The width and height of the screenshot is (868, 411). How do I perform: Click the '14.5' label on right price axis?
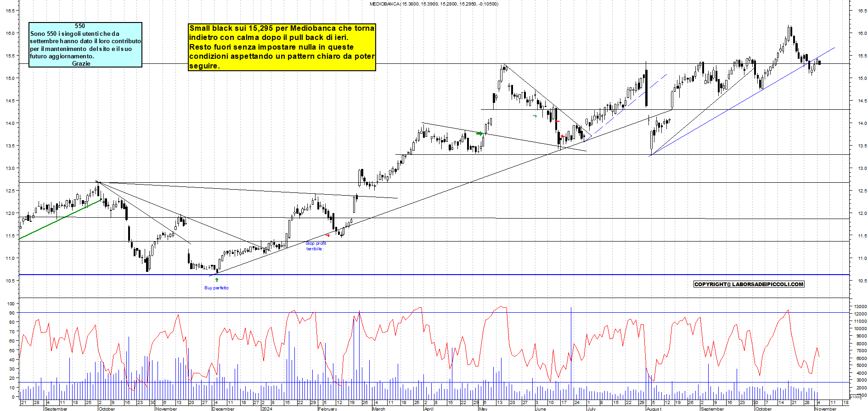[862, 101]
